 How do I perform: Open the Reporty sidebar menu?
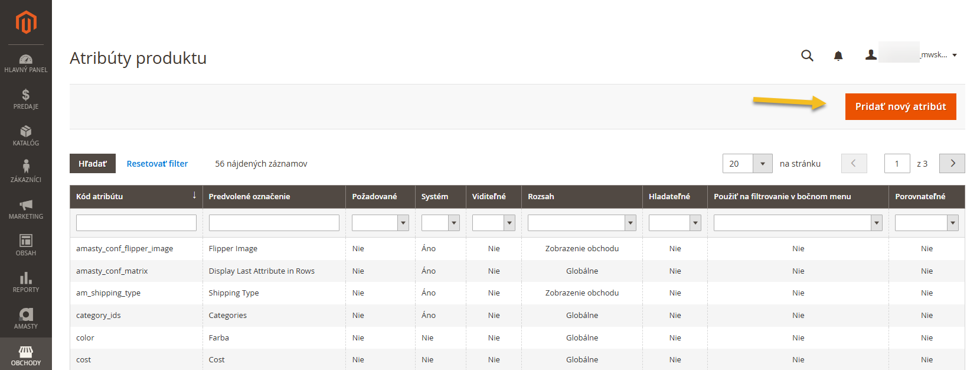click(x=26, y=282)
